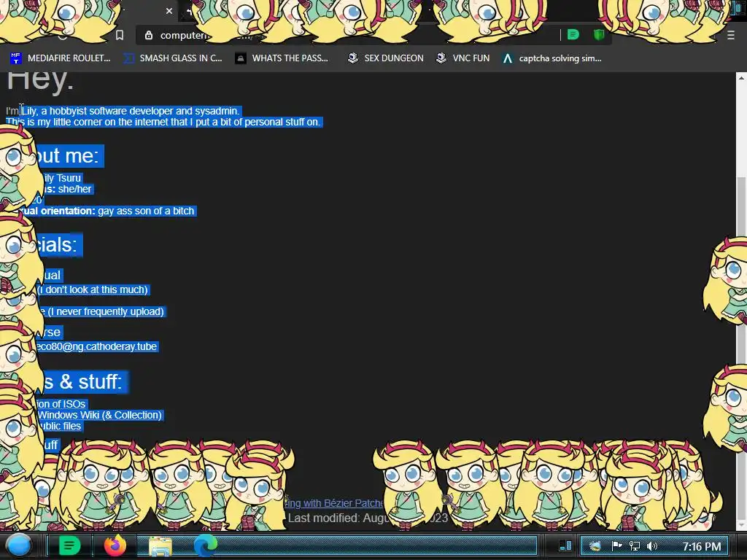The image size is (747, 560).
Task: Click the 'Last modified' footer text
Action: tap(368, 518)
